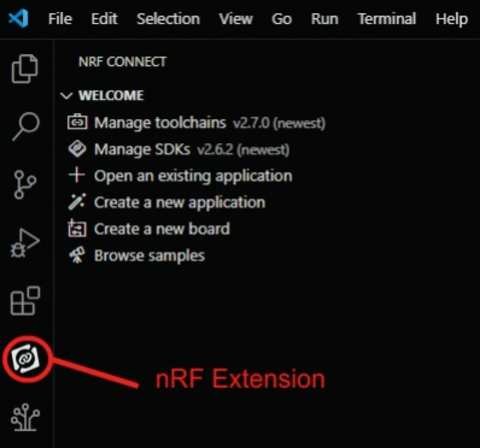This screenshot has width=480, height=448.
Task: Click the VS Code logo icon
Action: click(x=18, y=18)
